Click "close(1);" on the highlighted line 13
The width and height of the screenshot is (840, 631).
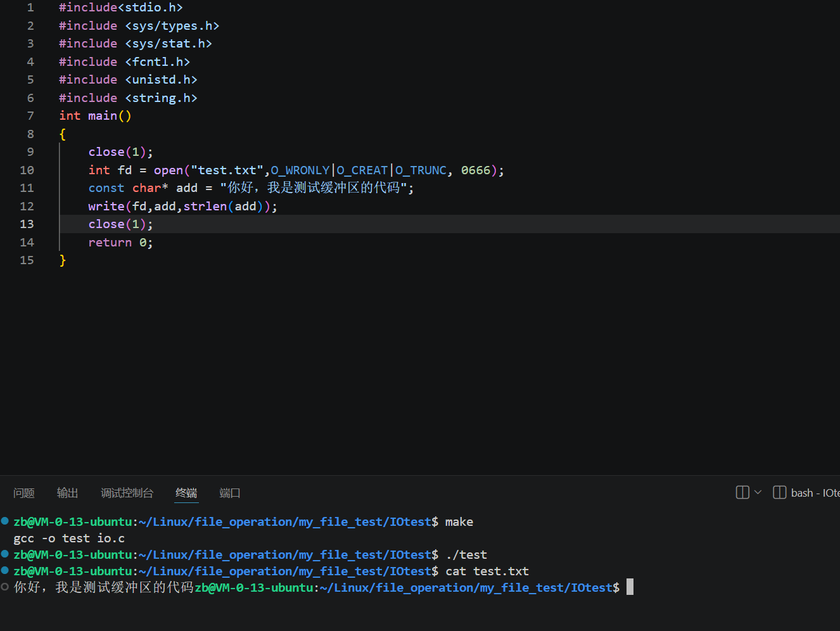click(120, 224)
